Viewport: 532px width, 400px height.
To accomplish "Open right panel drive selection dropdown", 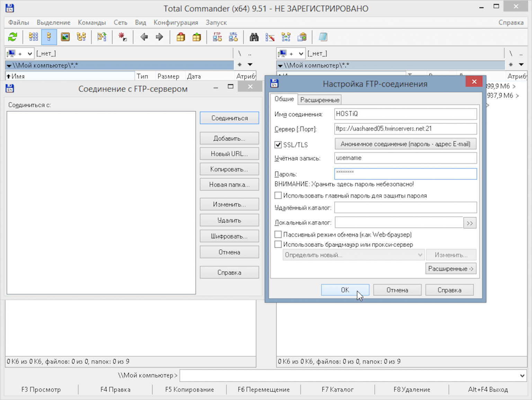I will point(301,53).
